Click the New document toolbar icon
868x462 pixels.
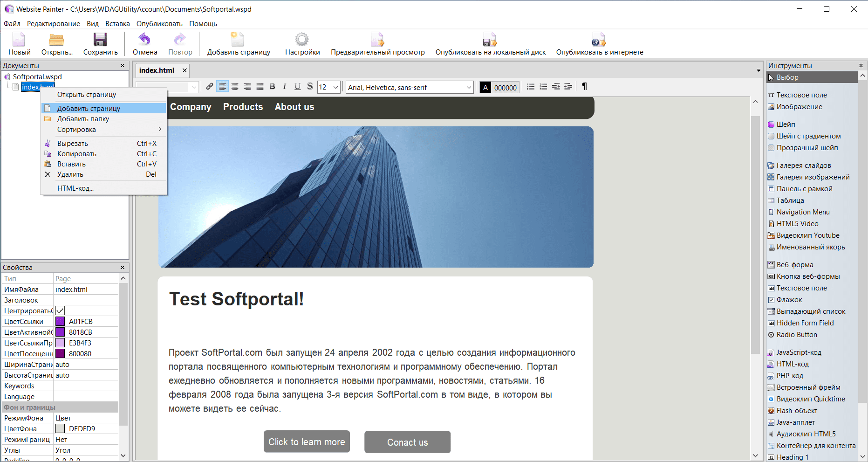click(19, 40)
